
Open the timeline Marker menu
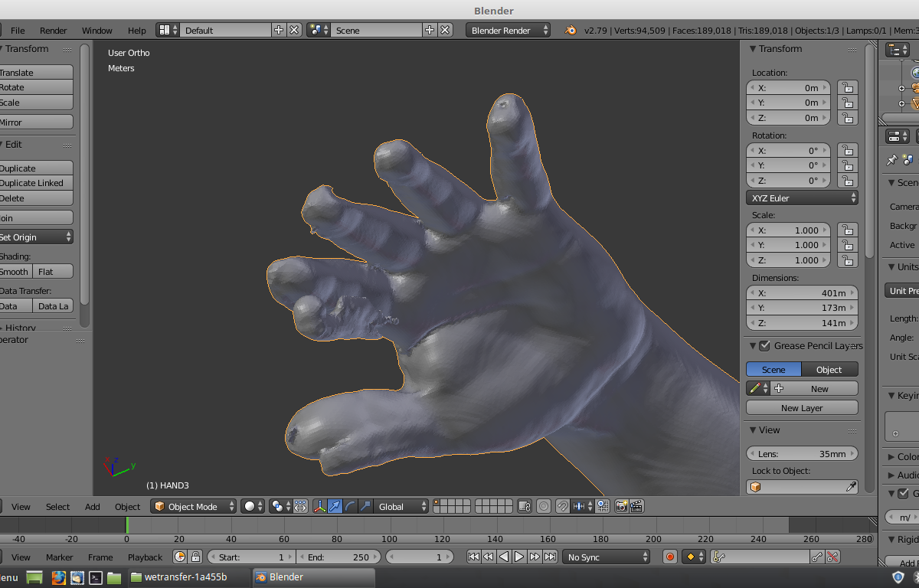60,557
